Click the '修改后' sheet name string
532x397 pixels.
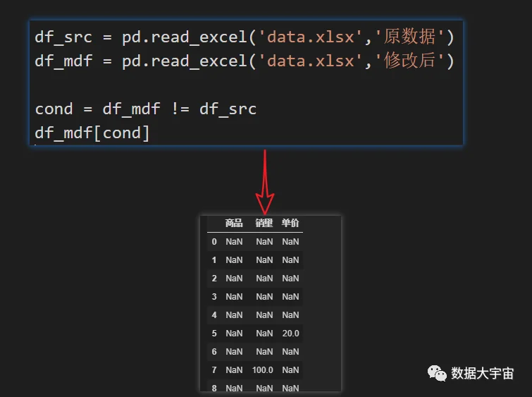pyautogui.click(x=409, y=61)
